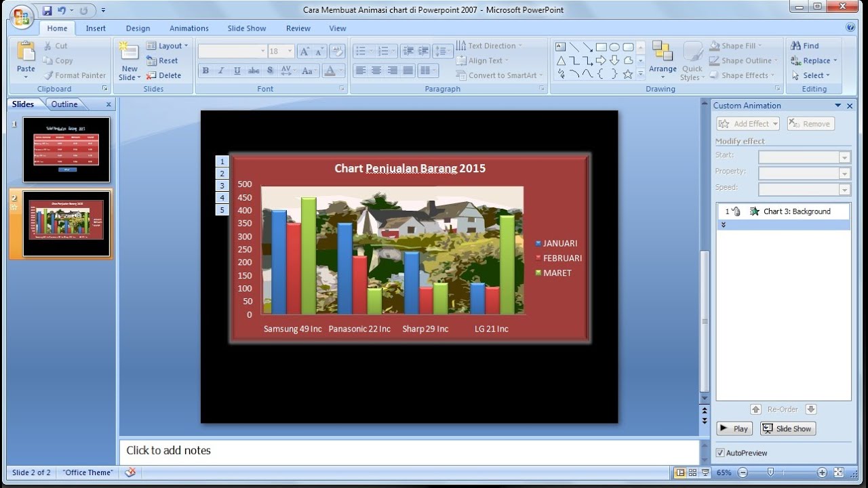Select the oval shape
868x488 pixels.
coord(614,47)
